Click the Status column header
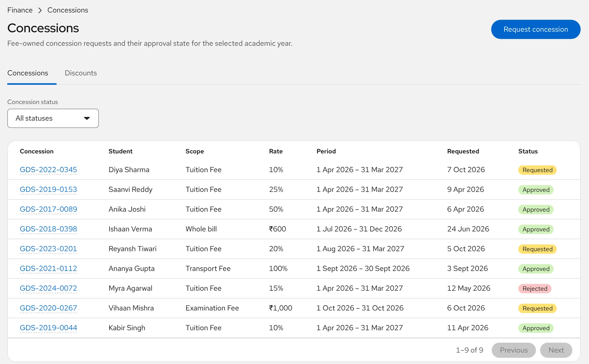Screen dimensions: 589x364 [x=528, y=151]
